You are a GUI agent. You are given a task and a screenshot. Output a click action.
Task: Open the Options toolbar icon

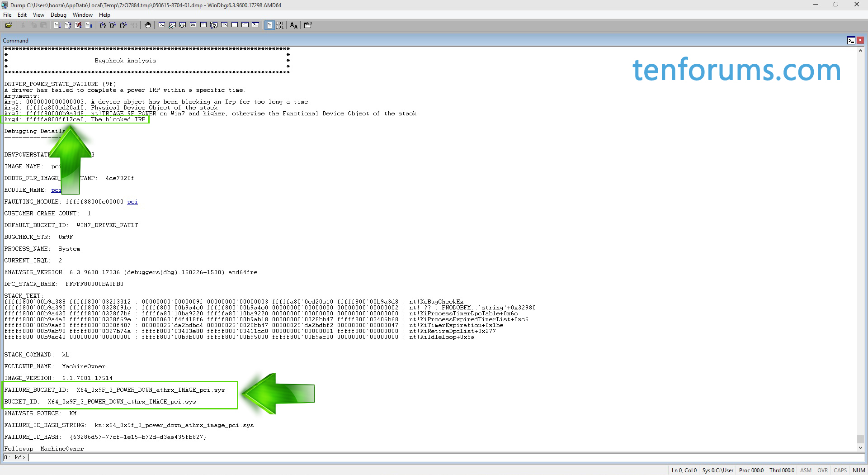[308, 25]
